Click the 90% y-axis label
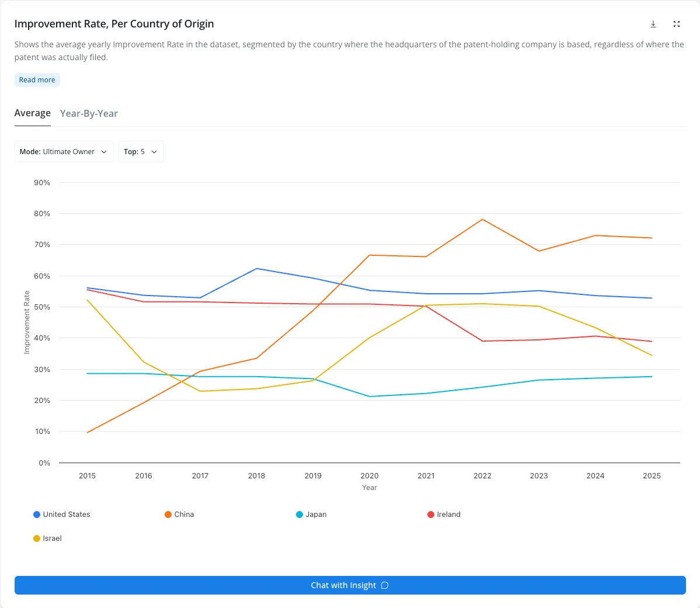Screen dimensions: 700x608 [42, 183]
